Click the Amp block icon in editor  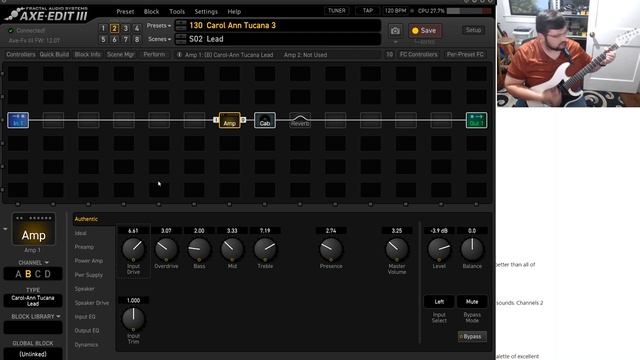tap(33, 229)
